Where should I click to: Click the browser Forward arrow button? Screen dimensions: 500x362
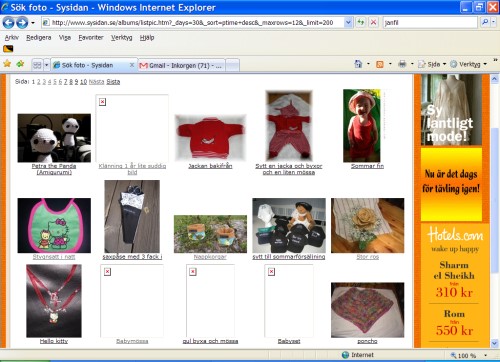pos(22,23)
